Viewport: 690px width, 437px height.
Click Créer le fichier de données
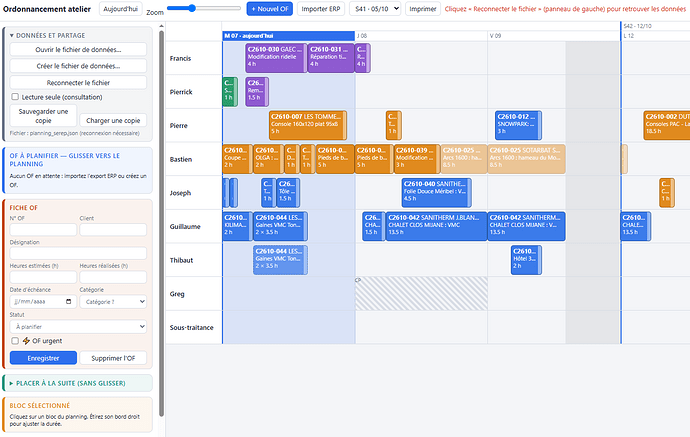click(x=78, y=66)
